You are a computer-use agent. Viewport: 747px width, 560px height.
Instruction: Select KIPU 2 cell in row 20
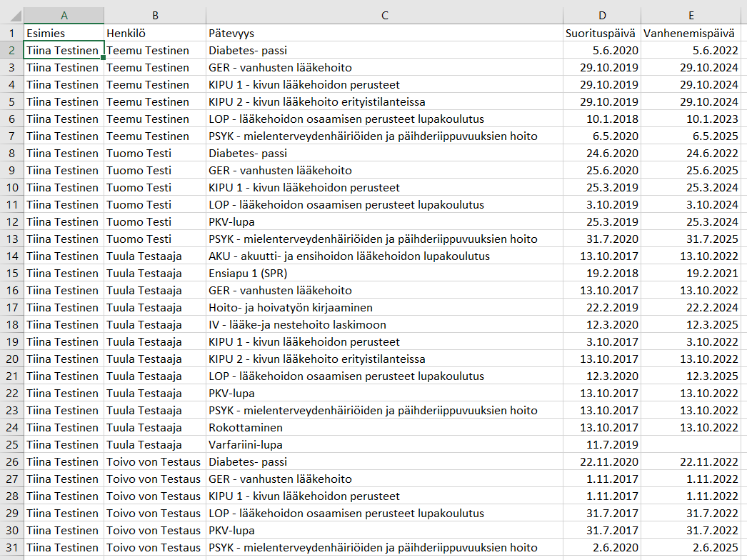click(x=384, y=359)
